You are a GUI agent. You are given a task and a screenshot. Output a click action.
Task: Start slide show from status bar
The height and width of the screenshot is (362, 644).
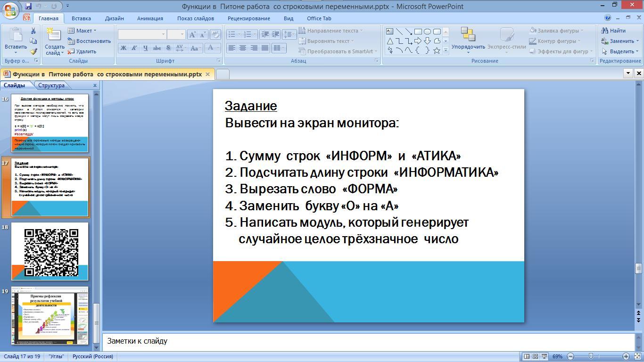tap(544, 356)
